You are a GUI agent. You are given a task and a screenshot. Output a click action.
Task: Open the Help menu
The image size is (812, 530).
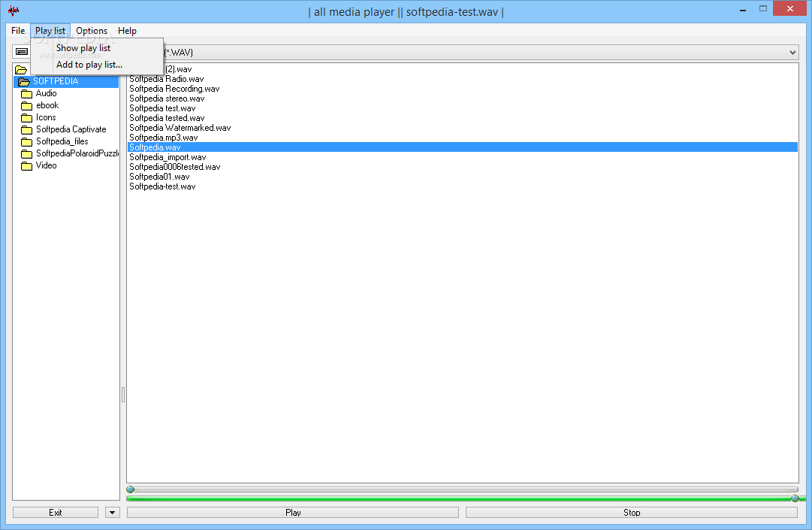[127, 31]
